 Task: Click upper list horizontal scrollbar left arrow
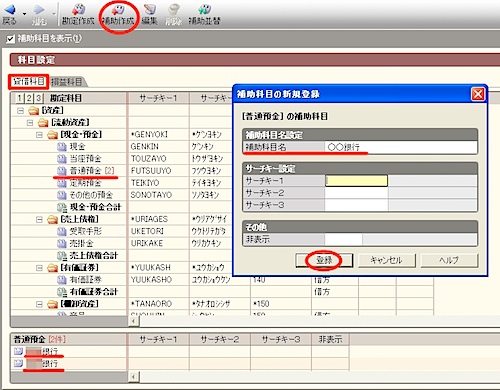pos(133,321)
